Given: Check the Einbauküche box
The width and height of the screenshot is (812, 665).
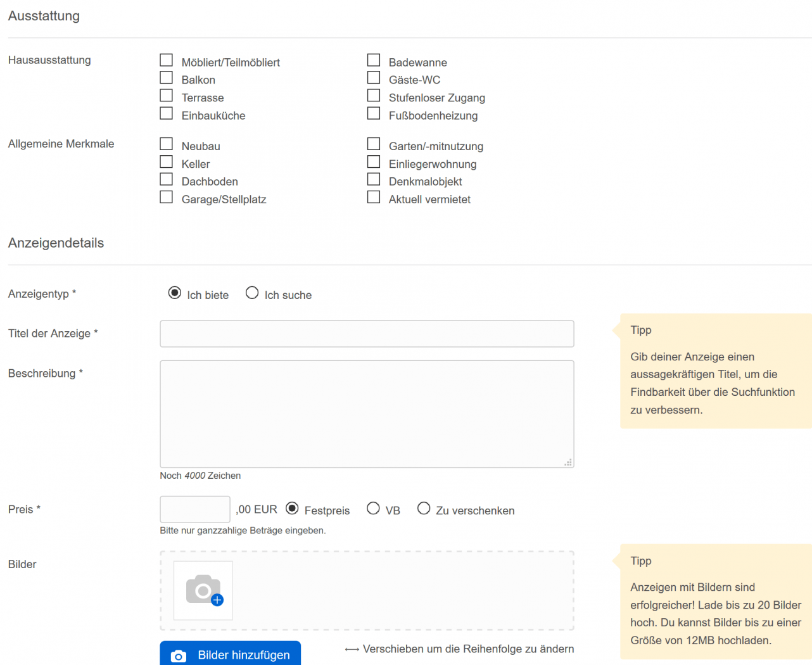Looking at the screenshot, I should click(x=167, y=113).
